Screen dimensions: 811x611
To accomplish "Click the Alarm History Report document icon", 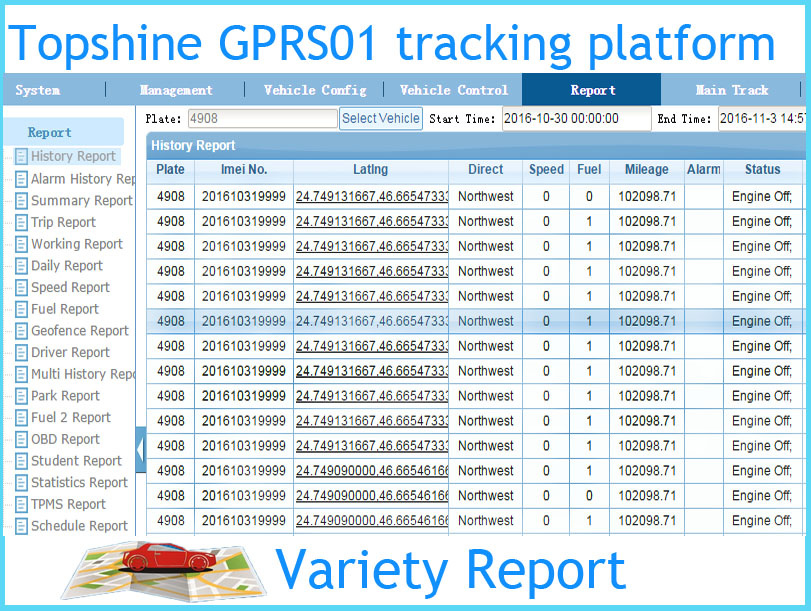I will [21, 179].
